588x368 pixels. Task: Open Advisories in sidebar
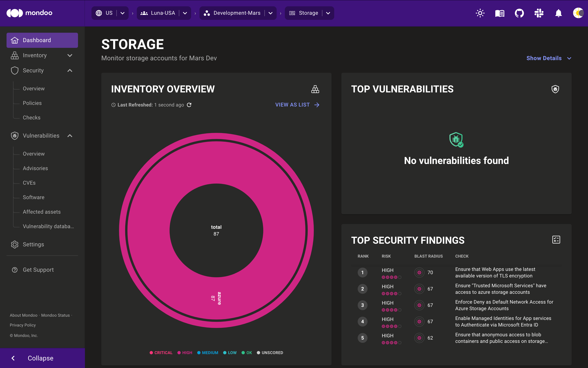(35, 168)
